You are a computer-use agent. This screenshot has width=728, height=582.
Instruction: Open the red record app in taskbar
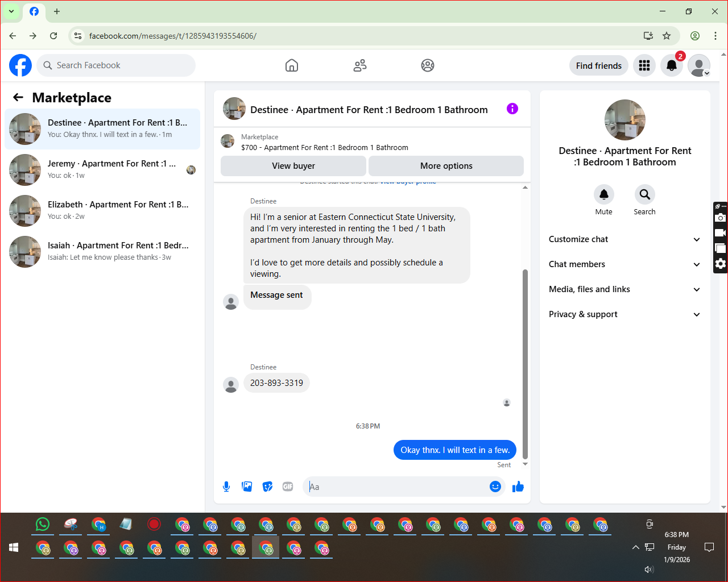154,524
